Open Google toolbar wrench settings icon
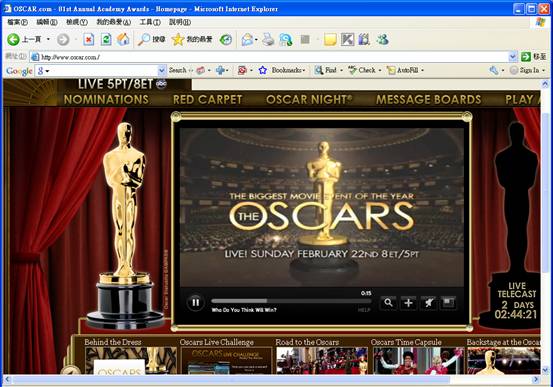This screenshot has height=387, width=553. 494,71
